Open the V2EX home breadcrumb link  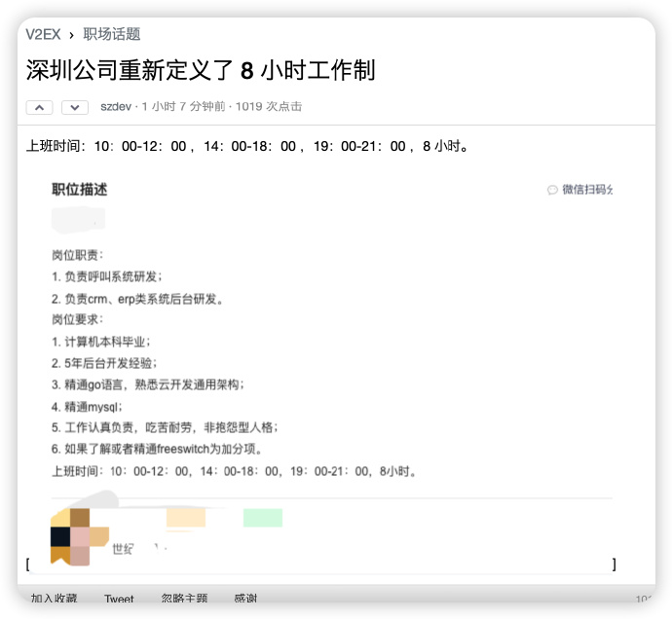click(43, 34)
